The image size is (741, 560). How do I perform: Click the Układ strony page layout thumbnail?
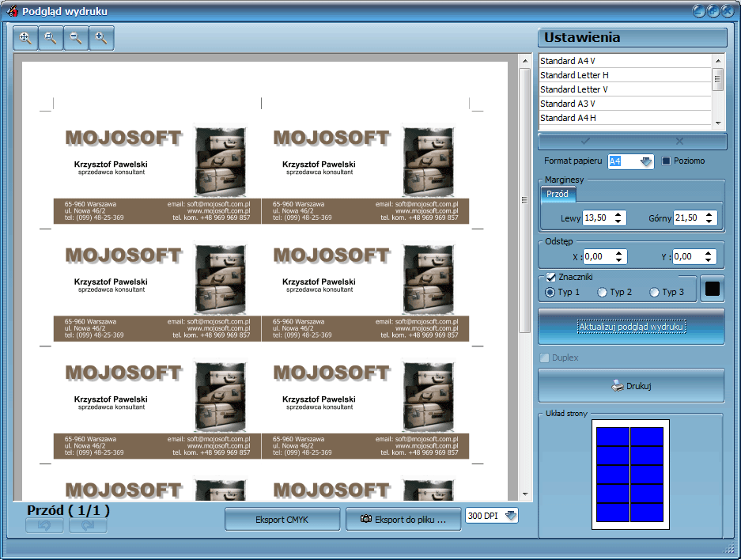[x=630, y=475]
